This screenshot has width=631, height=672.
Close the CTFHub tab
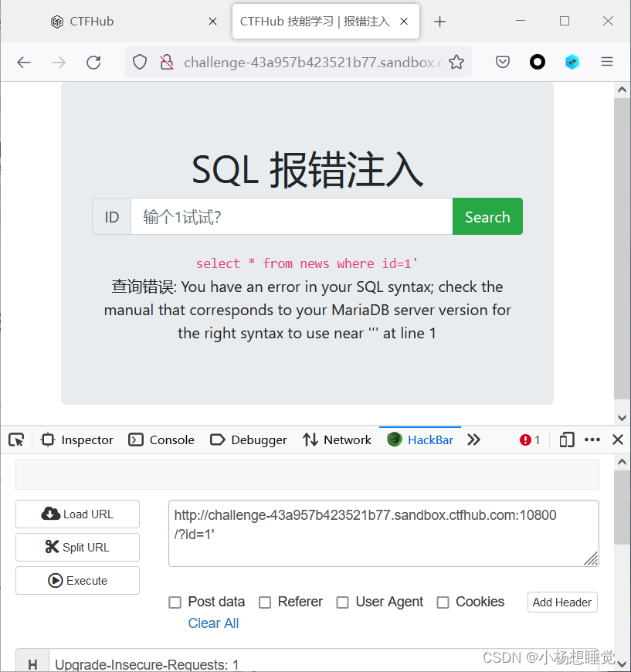coord(212,22)
